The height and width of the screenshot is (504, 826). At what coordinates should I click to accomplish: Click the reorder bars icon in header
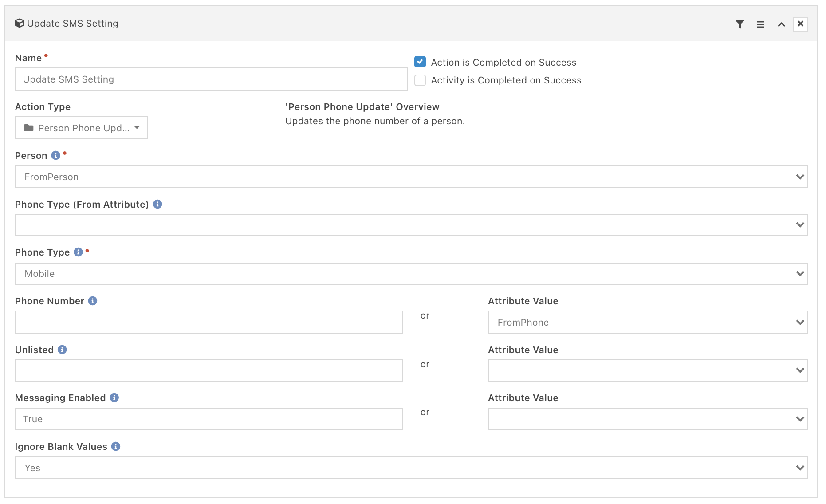point(760,24)
